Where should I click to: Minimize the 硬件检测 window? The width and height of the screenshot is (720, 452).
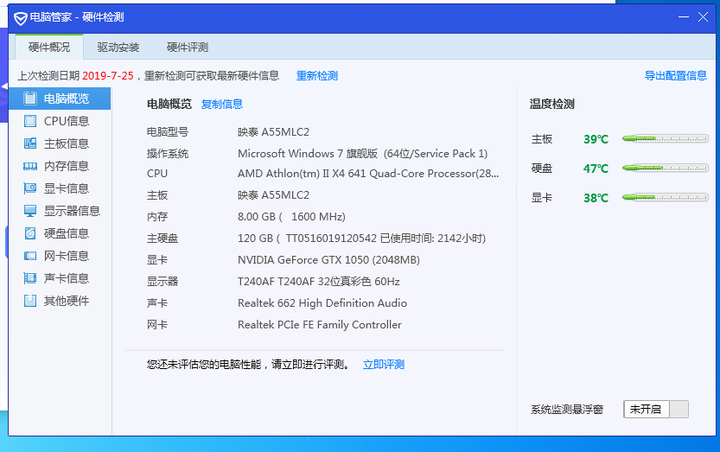683,17
